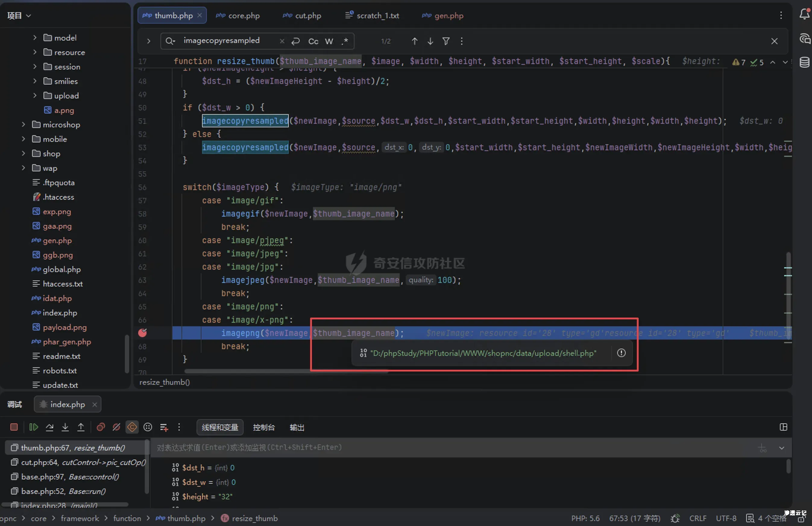Step into the function call

pos(65,427)
